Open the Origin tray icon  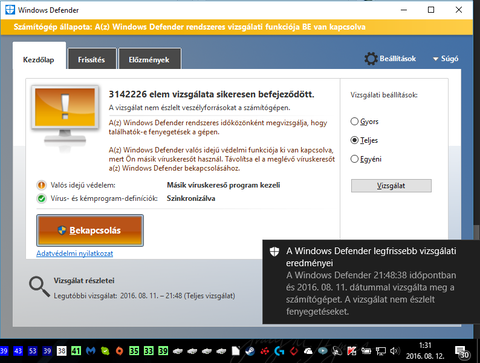(x=119, y=351)
